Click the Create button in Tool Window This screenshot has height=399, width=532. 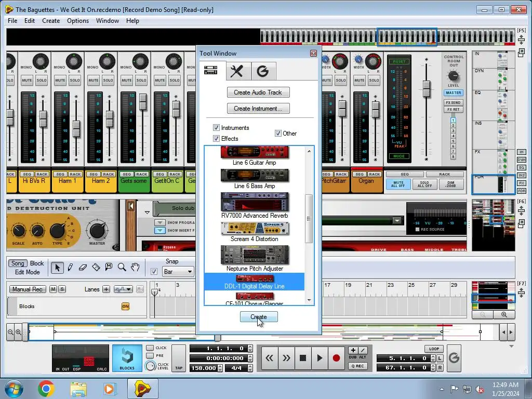tap(259, 316)
